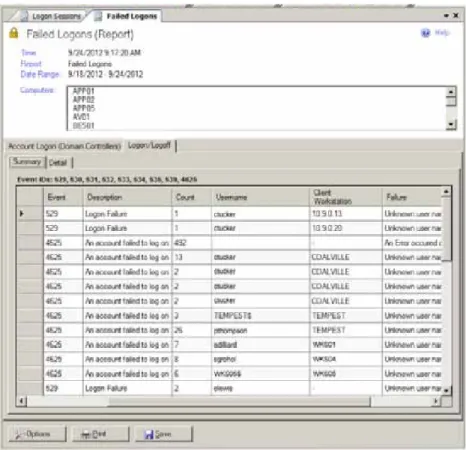This screenshot has height=450, width=466.
Task: Click client workstation 10.9.0.13 cell
Action: point(346,213)
